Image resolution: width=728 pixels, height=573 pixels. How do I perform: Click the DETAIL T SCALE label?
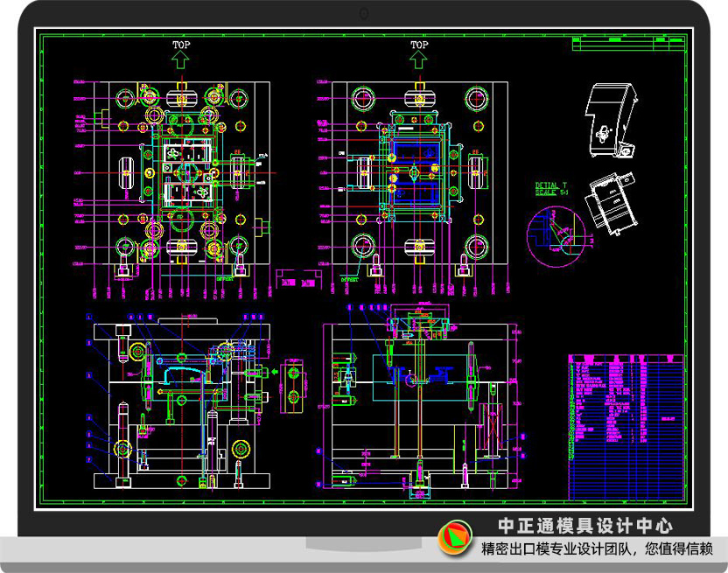(551, 189)
